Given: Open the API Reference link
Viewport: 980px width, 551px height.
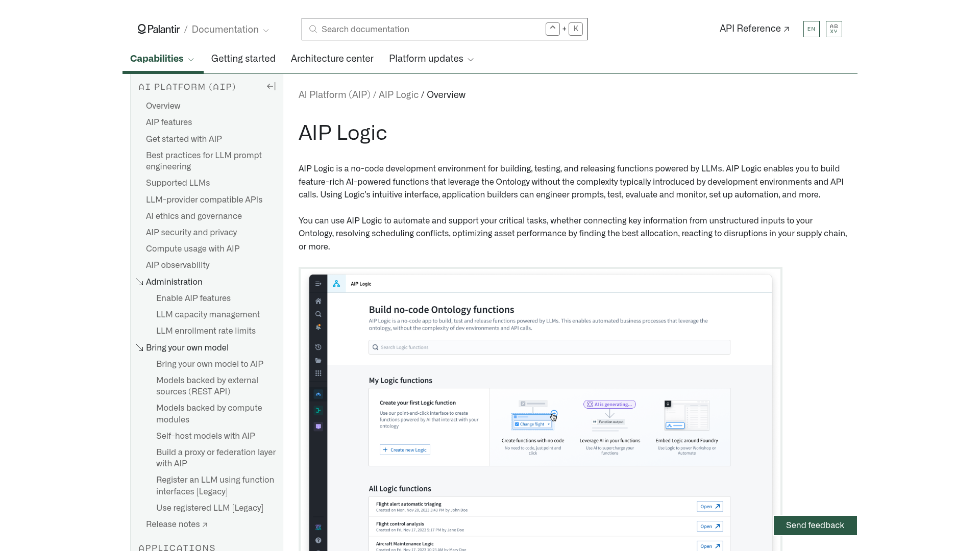Looking at the screenshot, I should 754,29.
